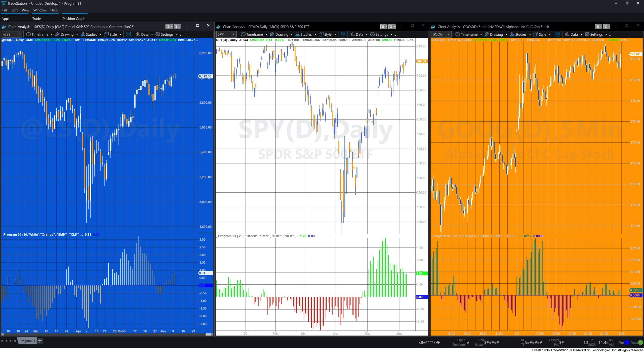Click the stacked-panels icon in the @ES chart toolbar
The height and width of the screenshot is (352, 644).
[x=128, y=34]
